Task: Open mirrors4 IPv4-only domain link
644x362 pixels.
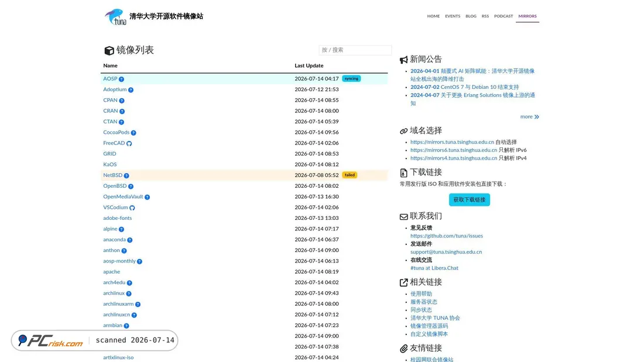Action: click(x=453, y=158)
